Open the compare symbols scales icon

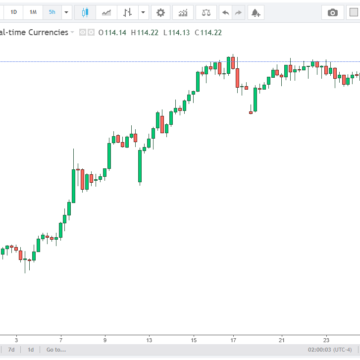[x=206, y=13]
